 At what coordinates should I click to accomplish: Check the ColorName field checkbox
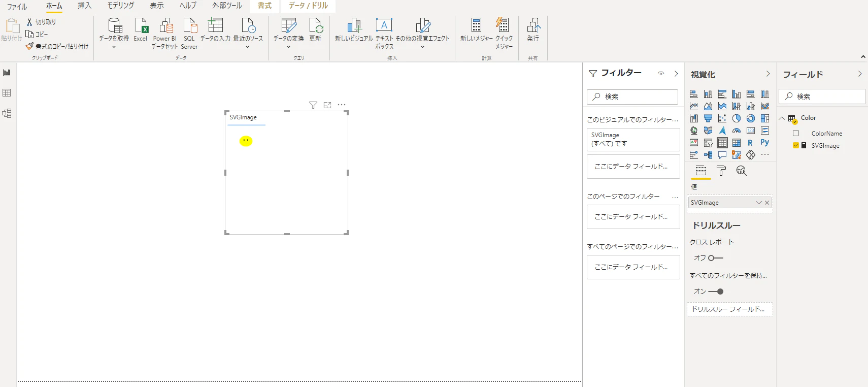[796, 133]
